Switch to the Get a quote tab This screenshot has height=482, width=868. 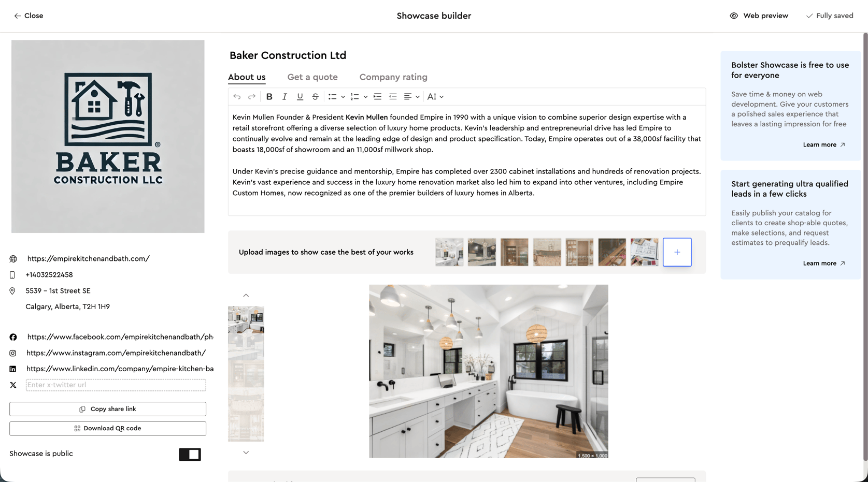[x=312, y=77]
